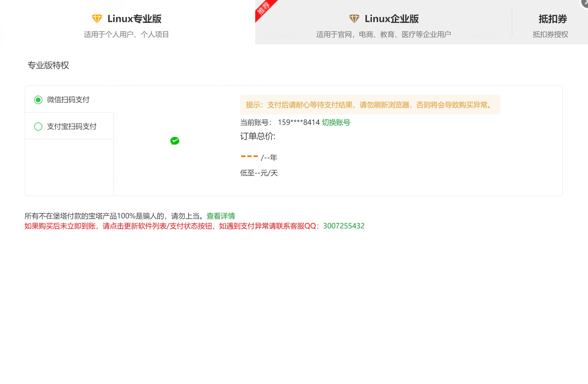Click the brown diamond icon beside Linux企业版
588x384 pixels.
point(354,19)
